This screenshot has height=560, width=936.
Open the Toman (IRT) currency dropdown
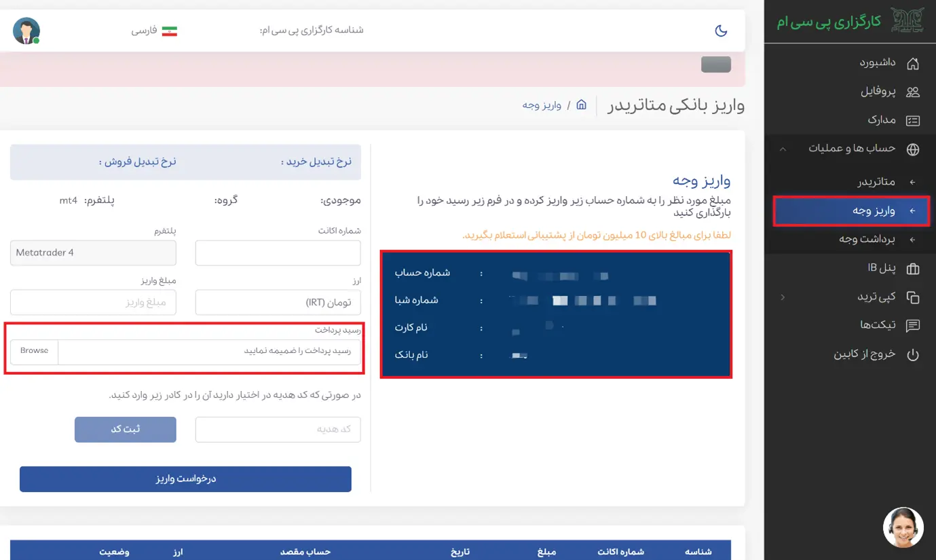coord(278,303)
